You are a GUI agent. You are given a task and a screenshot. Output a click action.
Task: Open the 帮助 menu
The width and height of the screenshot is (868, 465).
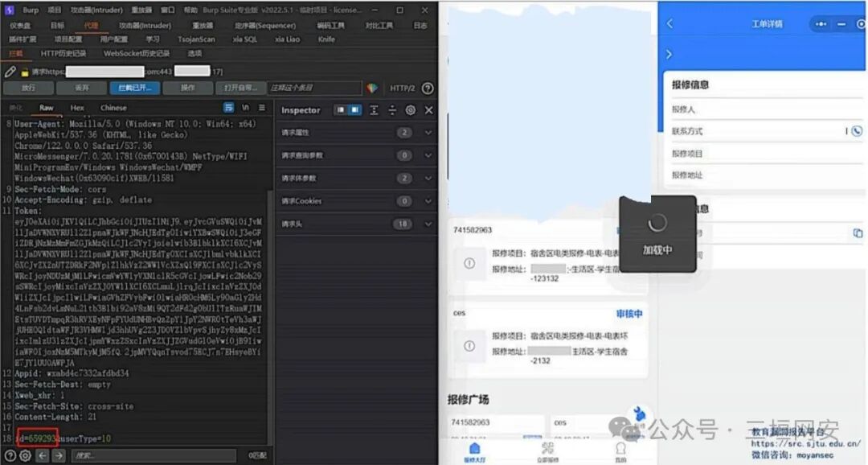[x=190, y=10]
